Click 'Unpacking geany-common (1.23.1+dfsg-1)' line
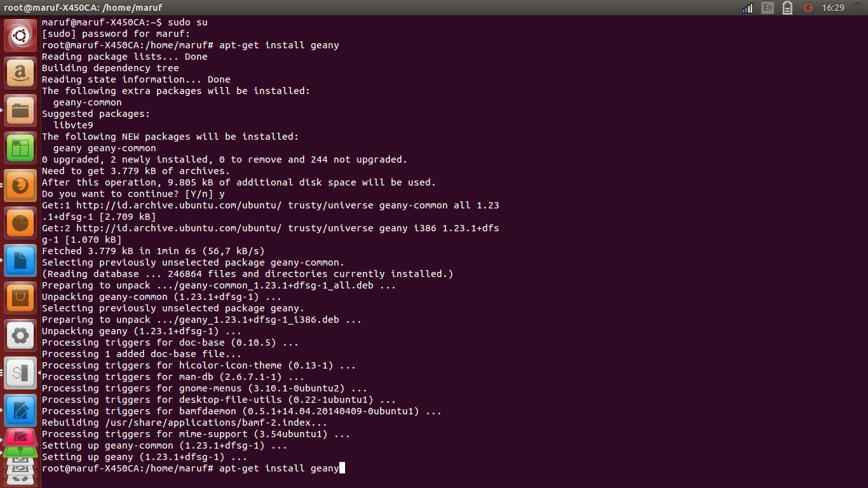Screen dimensions: 868x488 162,297
